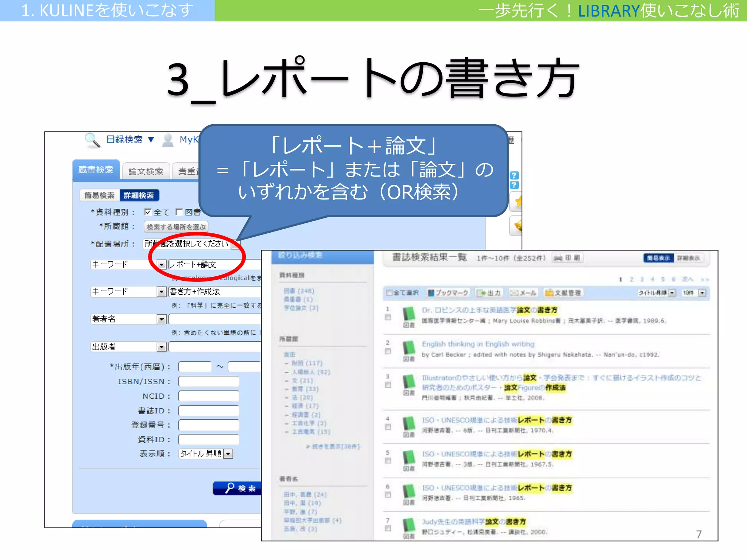Open the 10件 per-page dropdown
Image resolution: width=747 pixels, height=560 pixels.
pyautogui.click(x=702, y=293)
